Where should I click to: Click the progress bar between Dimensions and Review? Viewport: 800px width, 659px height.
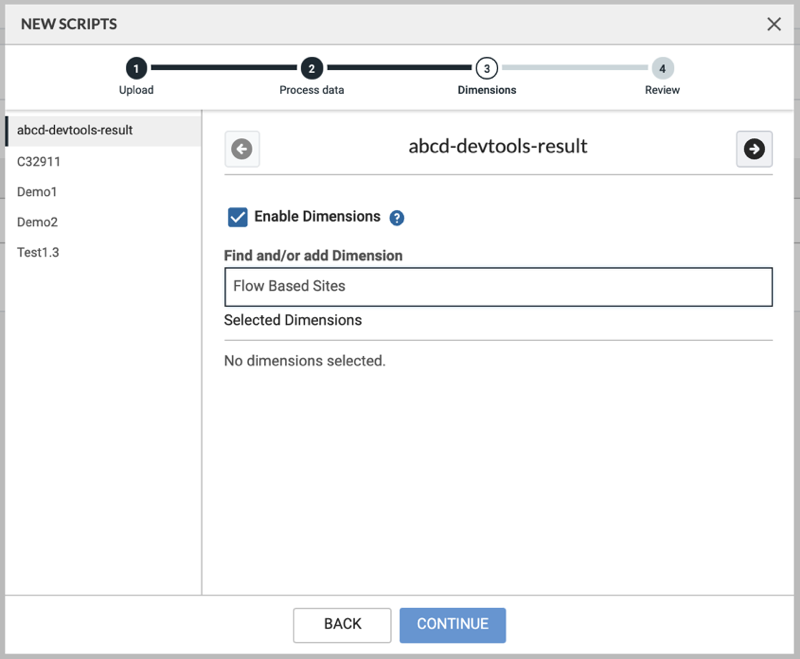(575, 68)
